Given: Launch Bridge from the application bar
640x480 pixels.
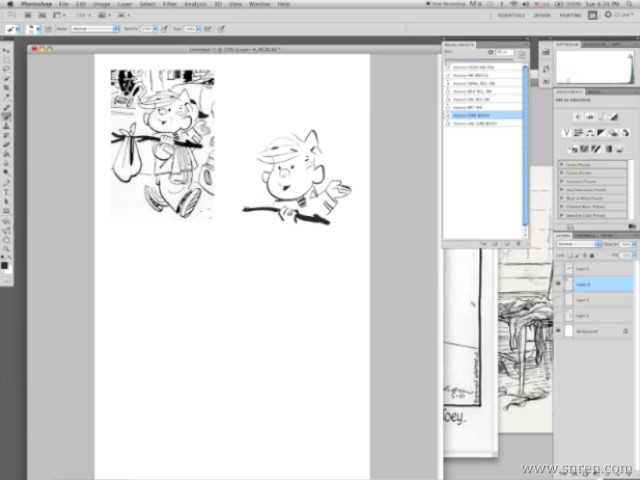Looking at the screenshot, I should pos(28,16).
